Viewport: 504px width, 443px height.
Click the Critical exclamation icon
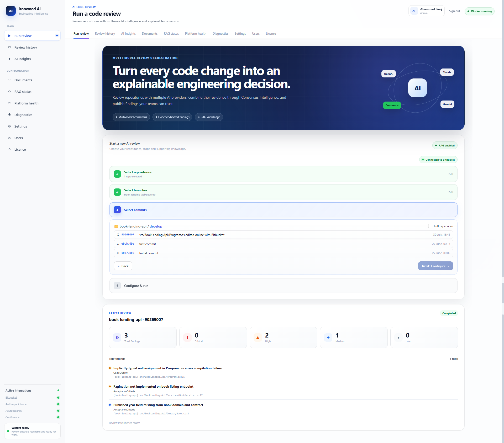click(187, 337)
